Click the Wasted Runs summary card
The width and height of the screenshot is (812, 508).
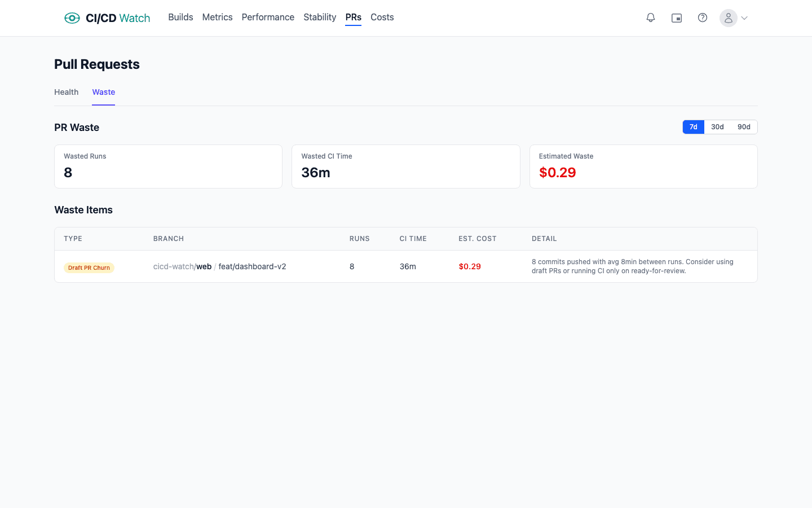coord(168,167)
